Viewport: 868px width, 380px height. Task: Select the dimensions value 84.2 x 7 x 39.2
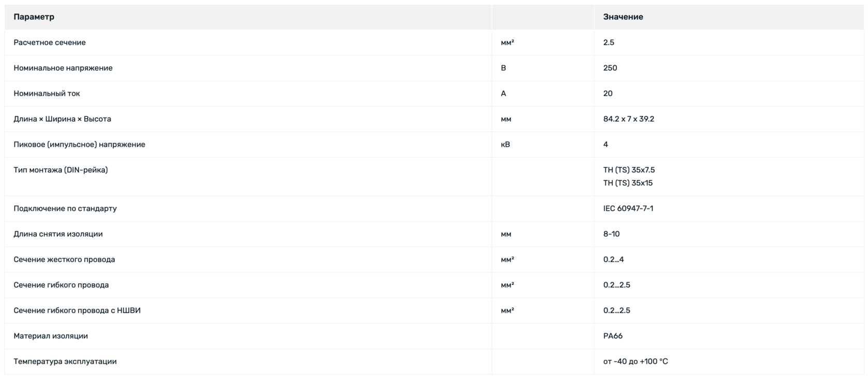click(629, 119)
